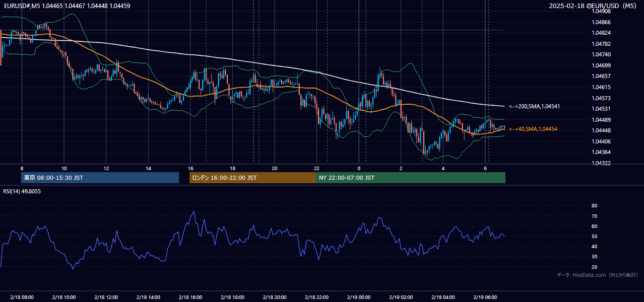Click the '2/18 10:00' date label
644x302 pixels.
tap(64, 297)
